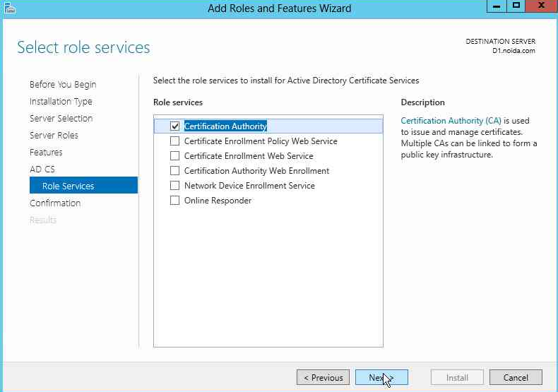The width and height of the screenshot is (558, 392).
Task: Click the Network Device Enrollment Service label
Action: [x=249, y=186]
